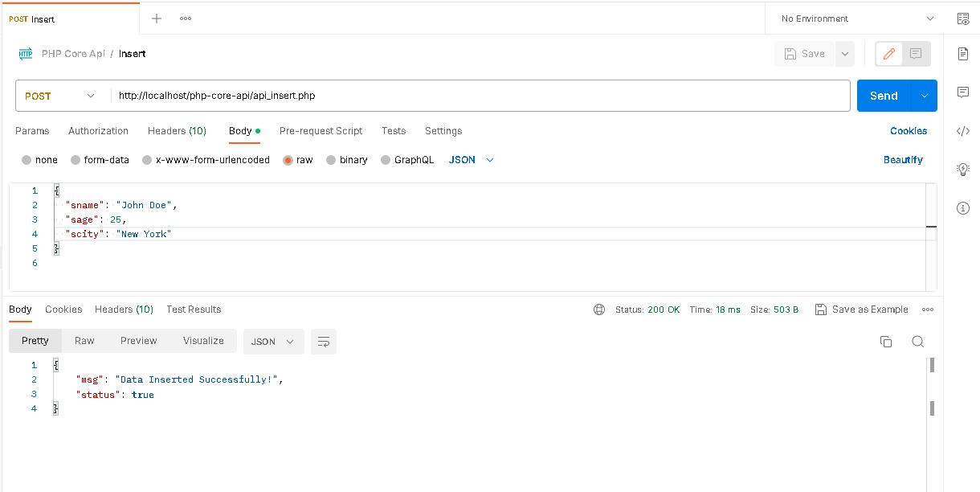Image resolution: width=980 pixels, height=492 pixels.
Task: Switch to the Test Results tab
Action: 194,310
